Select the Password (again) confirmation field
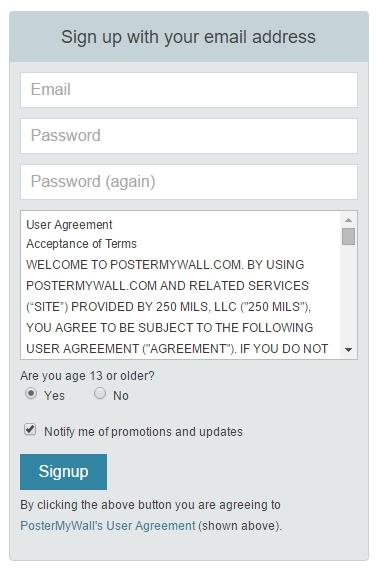Screen dimensions: 376x574 [189, 182]
